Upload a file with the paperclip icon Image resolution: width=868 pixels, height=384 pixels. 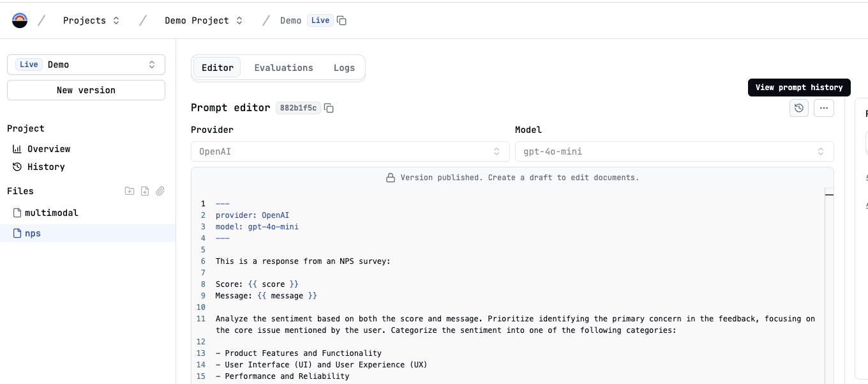(x=160, y=191)
